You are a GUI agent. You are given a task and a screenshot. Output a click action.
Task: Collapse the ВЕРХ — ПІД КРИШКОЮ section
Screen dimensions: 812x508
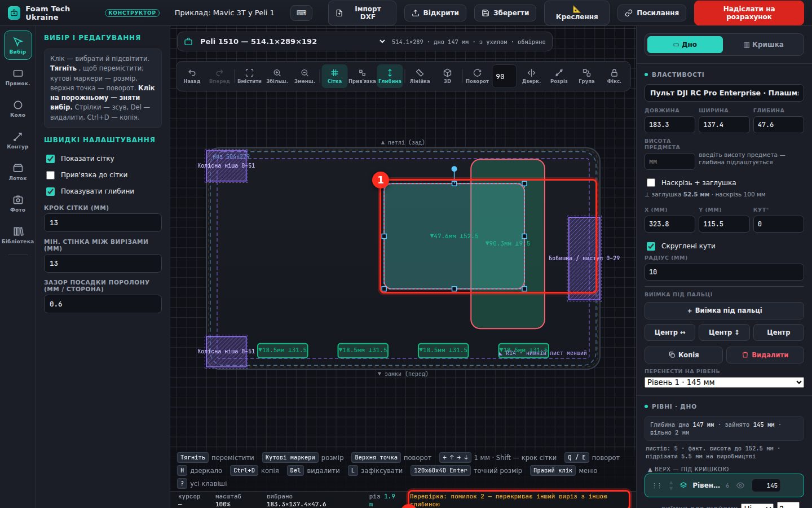pyautogui.click(x=688, y=469)
